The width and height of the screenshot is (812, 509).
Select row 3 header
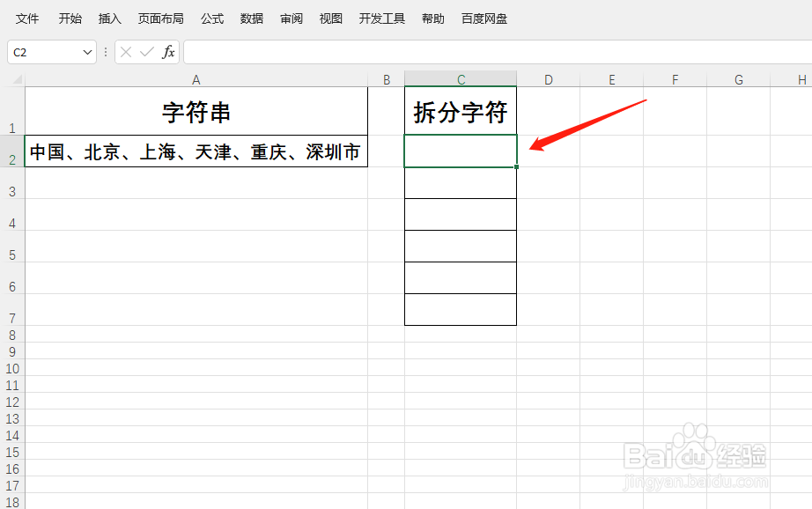[12, 183]
